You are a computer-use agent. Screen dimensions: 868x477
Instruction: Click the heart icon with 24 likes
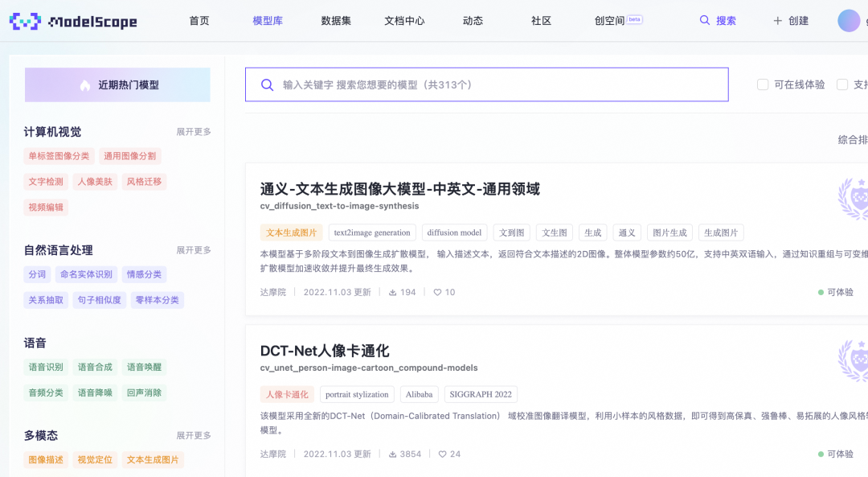click(x=442, y=454)
